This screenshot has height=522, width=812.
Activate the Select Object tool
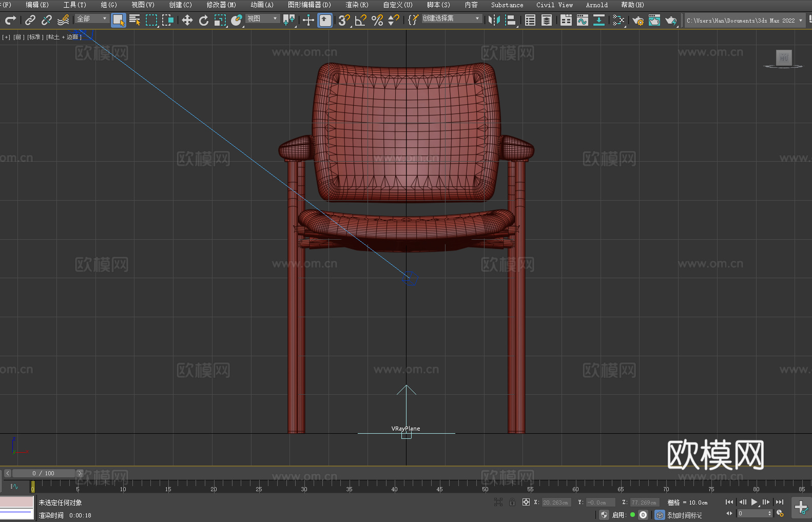point(119,20)
